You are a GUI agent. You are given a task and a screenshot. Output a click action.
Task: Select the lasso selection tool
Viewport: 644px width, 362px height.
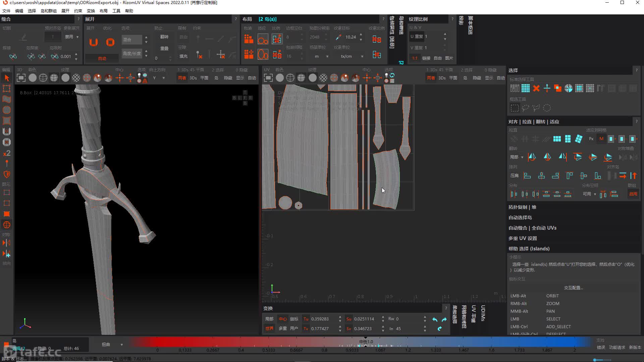click(525, 108)
